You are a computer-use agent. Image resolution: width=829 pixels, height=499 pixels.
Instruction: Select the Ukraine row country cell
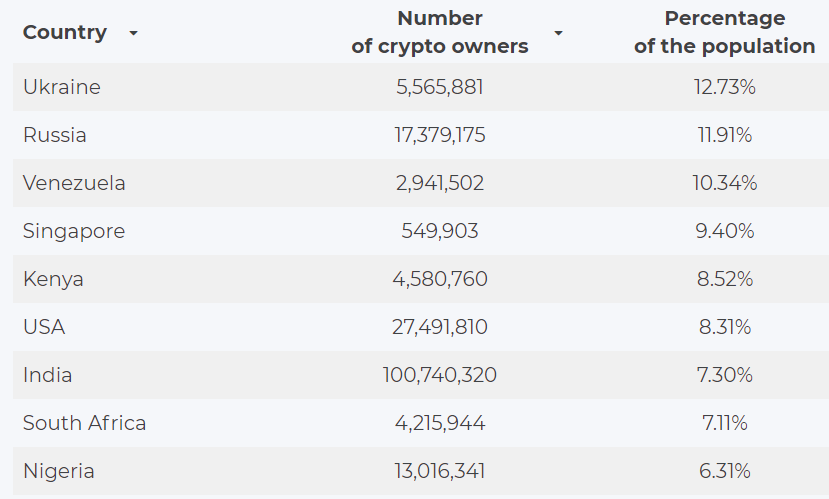[62, 87]
